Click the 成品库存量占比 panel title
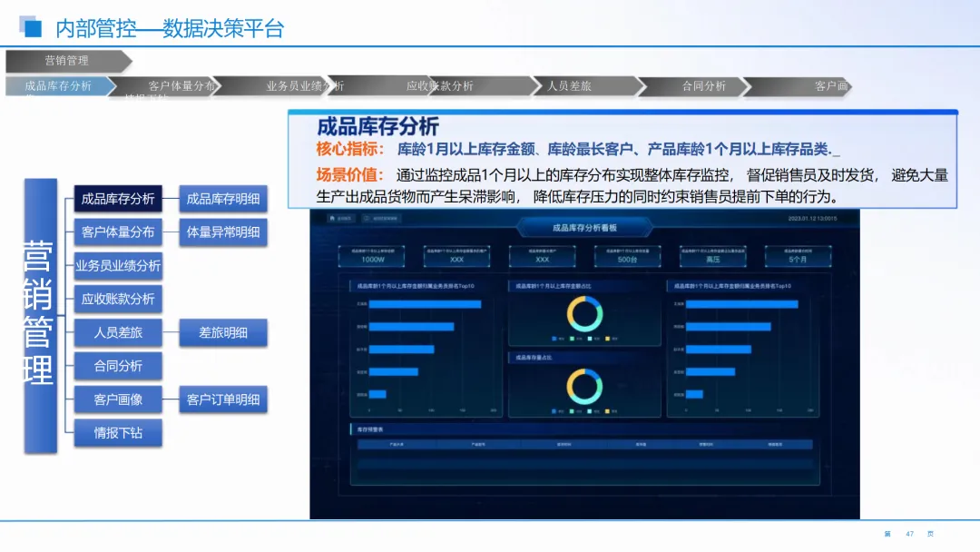Viewport: 980px width, 552px height. point(534,358)
